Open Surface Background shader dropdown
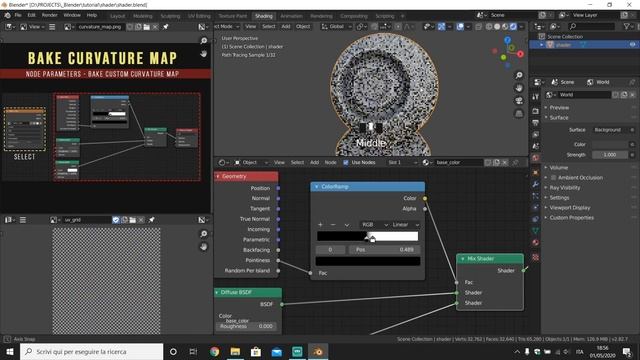This screenshot has width=640, height=360. pos(611,130)
